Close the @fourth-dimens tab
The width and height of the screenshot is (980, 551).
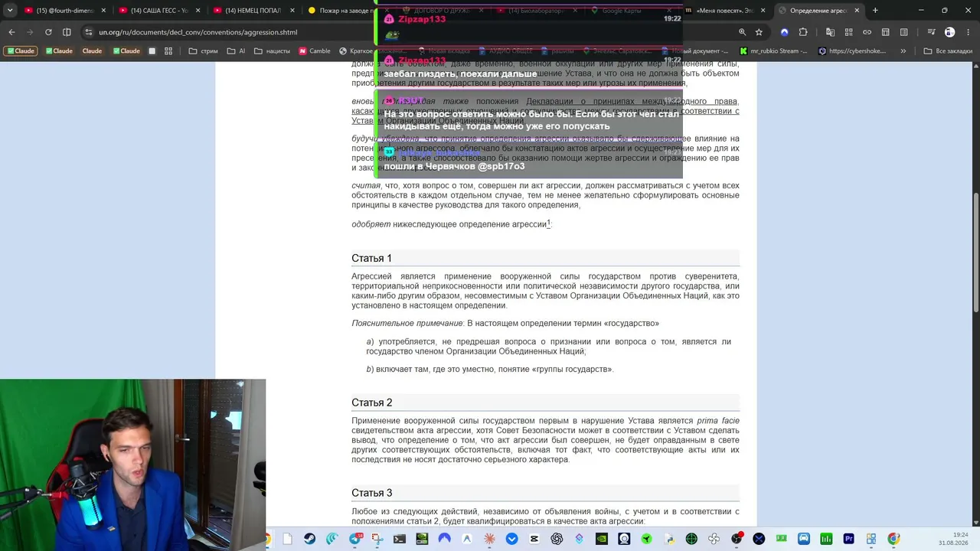(104, 11)
